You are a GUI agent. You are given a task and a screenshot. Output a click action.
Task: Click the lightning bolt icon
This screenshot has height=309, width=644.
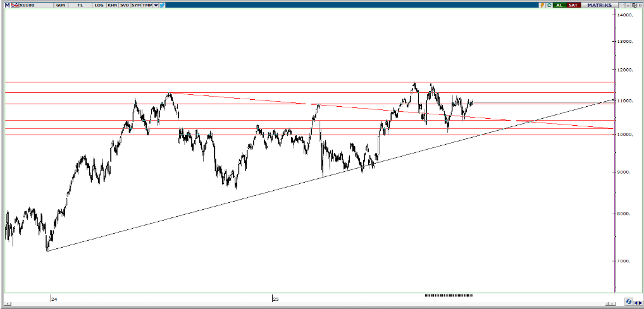542,5
